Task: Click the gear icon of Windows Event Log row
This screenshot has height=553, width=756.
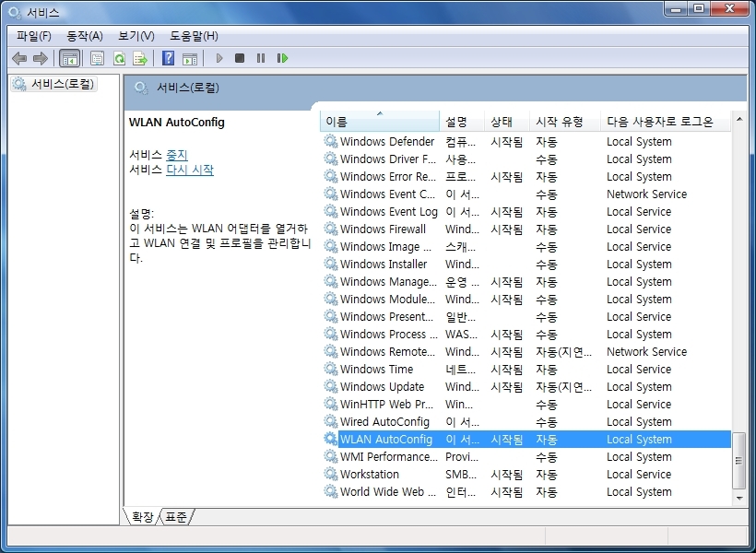Action: pos(331,211)
